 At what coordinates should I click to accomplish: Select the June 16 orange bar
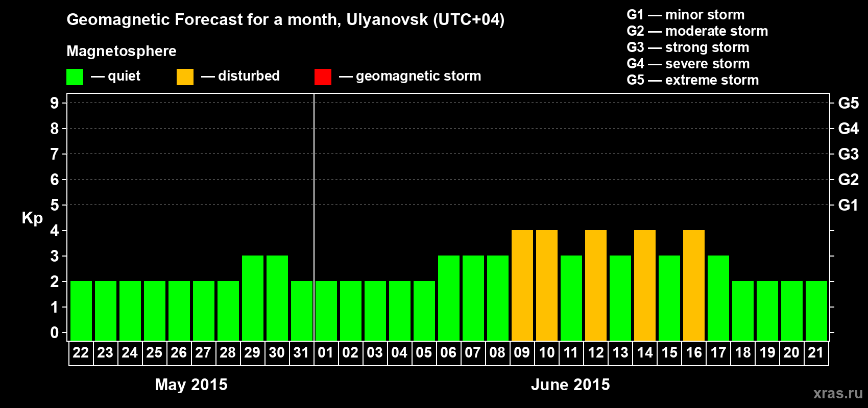694,285
